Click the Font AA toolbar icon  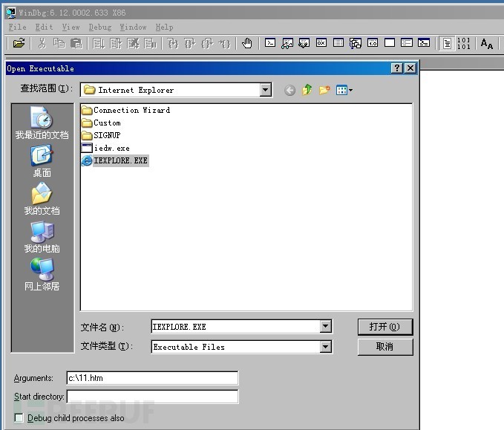[x=487, y=43]
